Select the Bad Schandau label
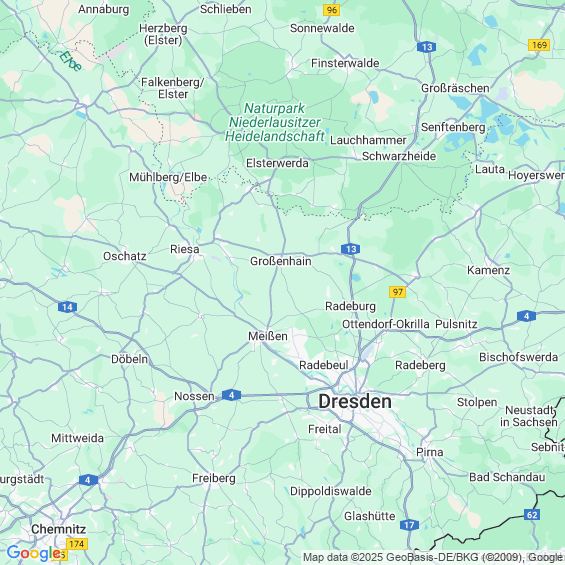Image resolution: width=565 pixels, height=565 pixels. (x=507, y=477)
